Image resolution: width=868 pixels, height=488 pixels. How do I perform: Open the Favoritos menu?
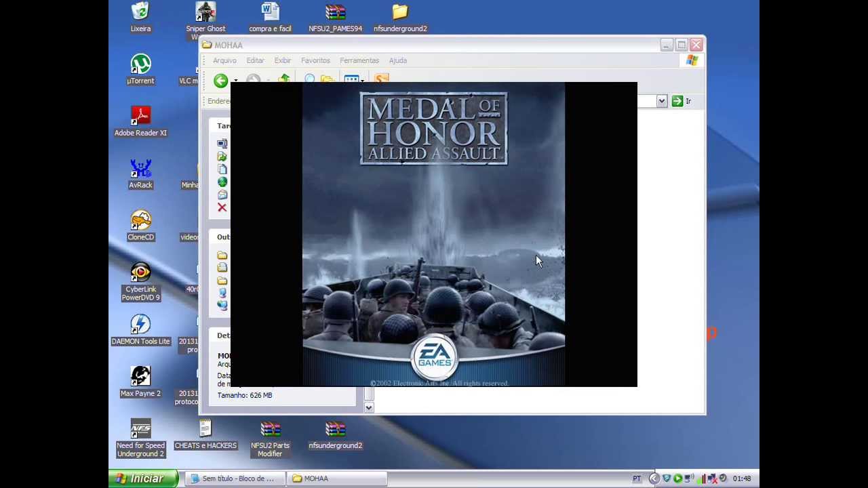coord(315,60)
